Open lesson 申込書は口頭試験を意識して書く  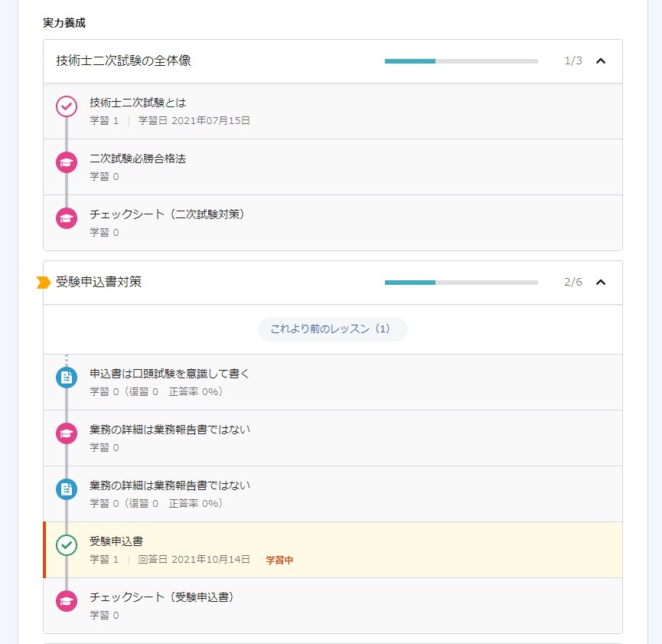(x=333, y=382)
